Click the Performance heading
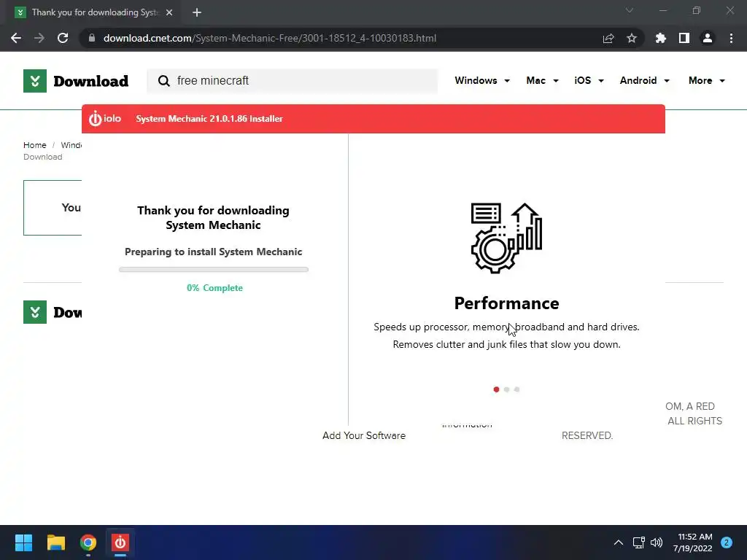This screenshot has height=560, width=747. pos(506,303)
